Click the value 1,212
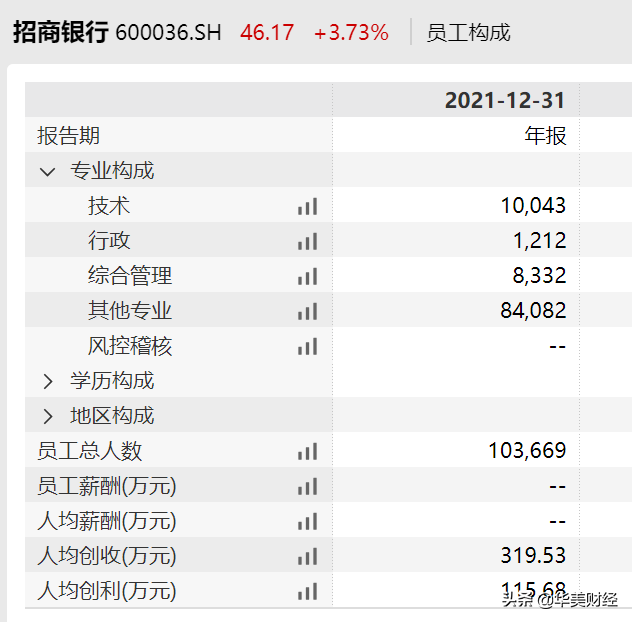The width and height of the screenshot is (632, 622). coord(540,241)
